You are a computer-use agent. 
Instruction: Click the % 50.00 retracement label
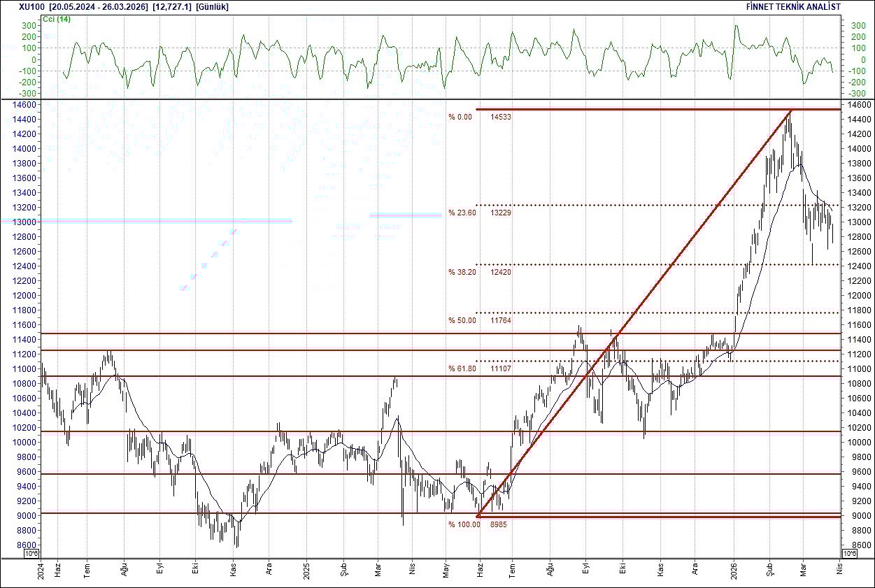click(462, 321)
